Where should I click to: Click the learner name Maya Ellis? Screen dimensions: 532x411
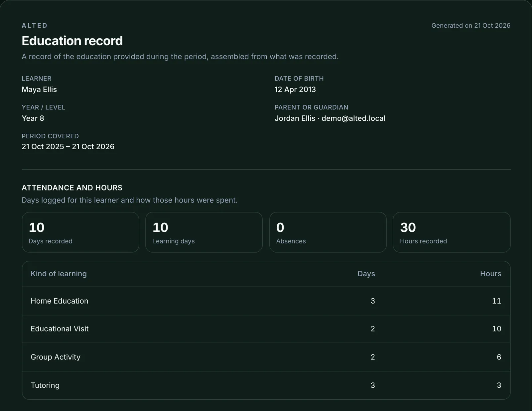click(39, 89)
